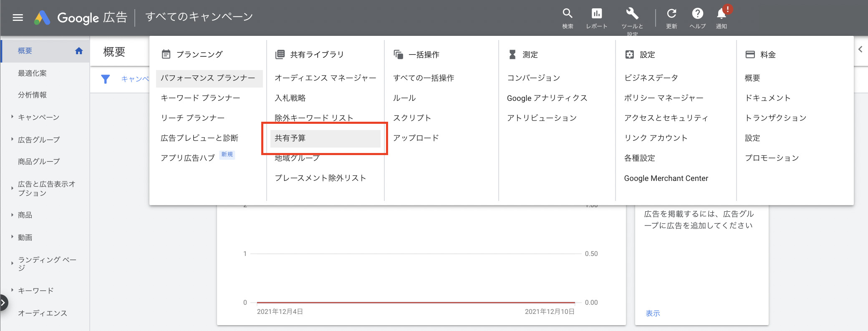Click the search magnifier icon
Screen dimensions: 868x331
pos(567,14)
